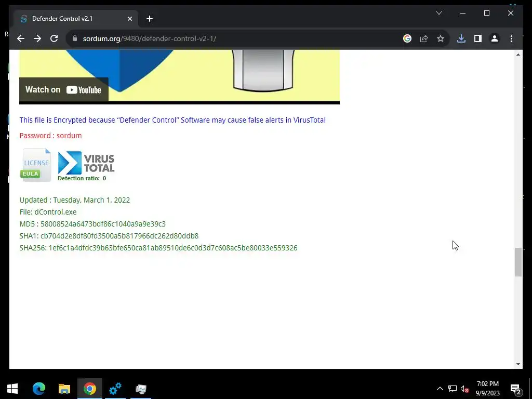532x399 pixels.
Task: Open Google icon in address bar
Action: 407,38
